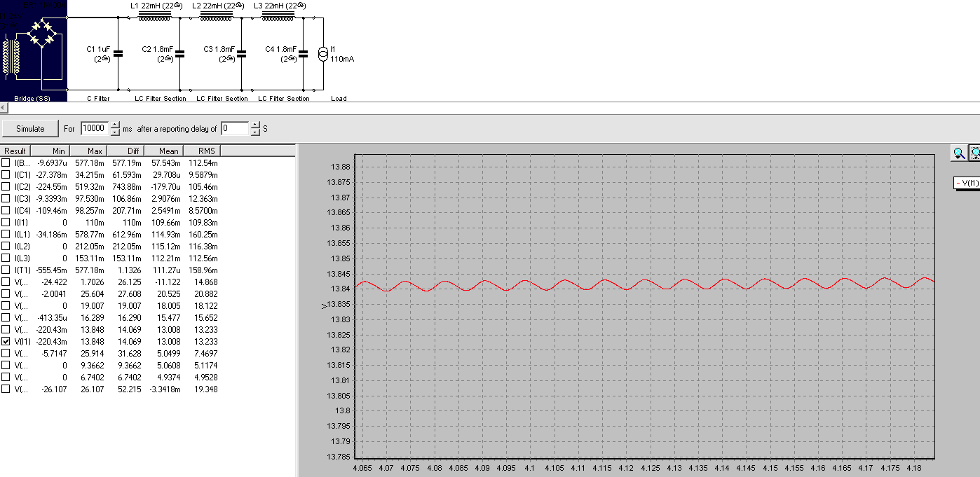Click the Simulate button
Viewport: 980px width, 477px height.
(x=30, y=129)
